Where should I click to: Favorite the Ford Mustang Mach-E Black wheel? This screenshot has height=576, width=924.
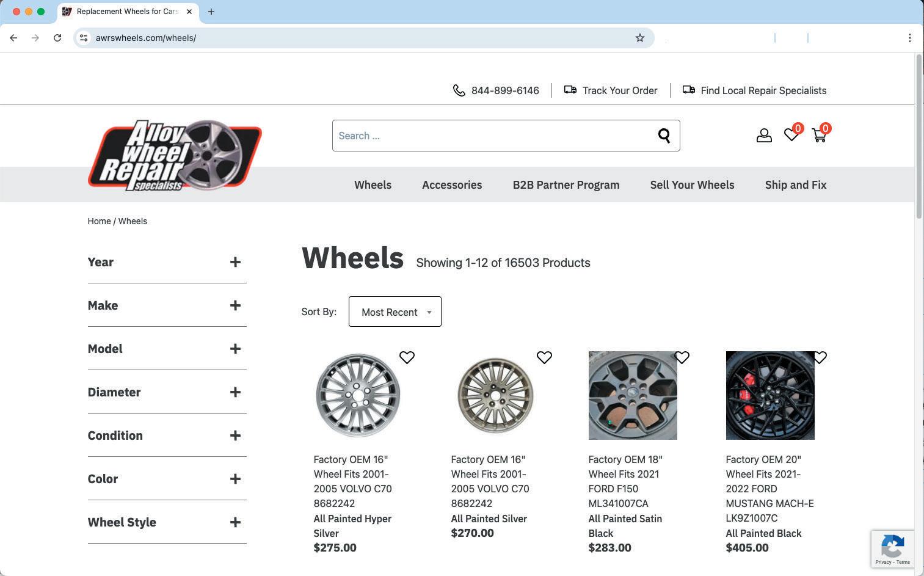pos(820,357)
